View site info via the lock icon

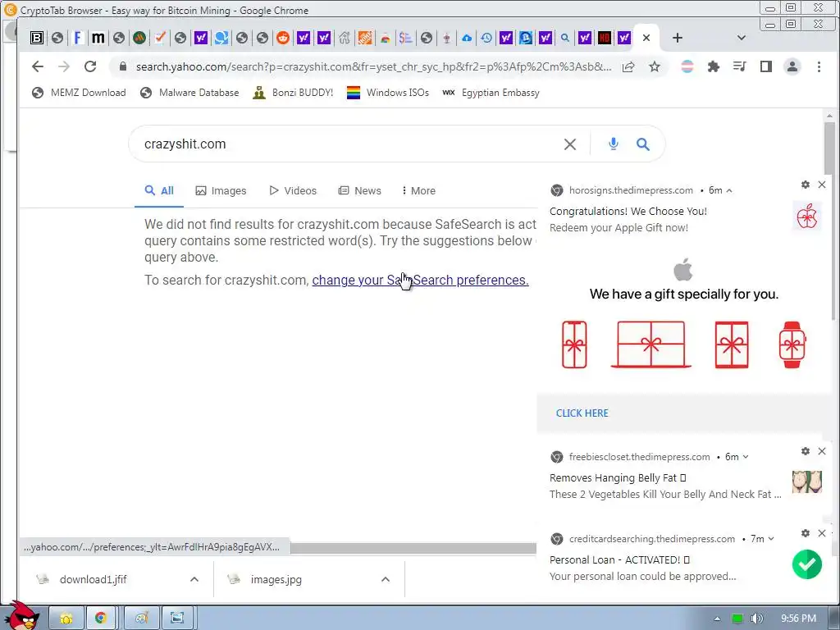[x=123, y=66]
